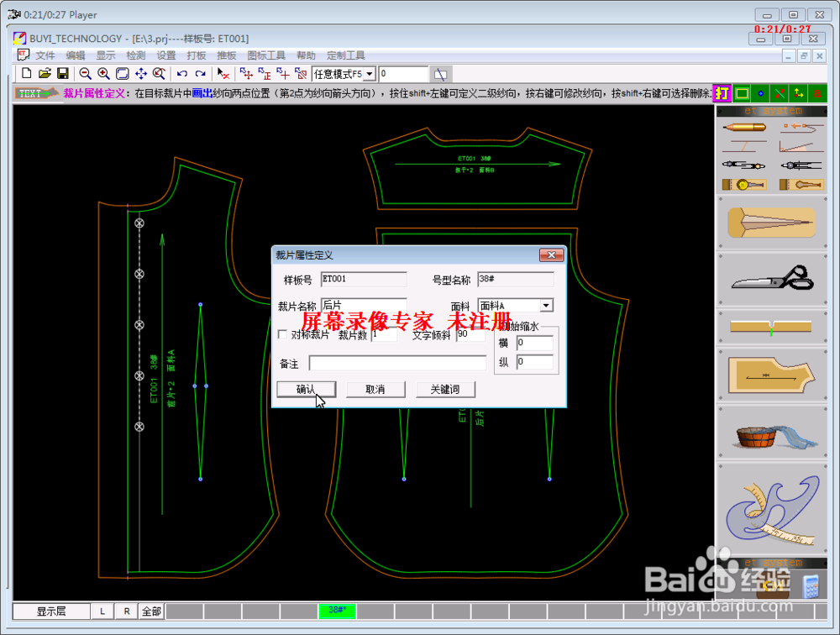Click the Redo arrow icon

[x=201, y=73]
